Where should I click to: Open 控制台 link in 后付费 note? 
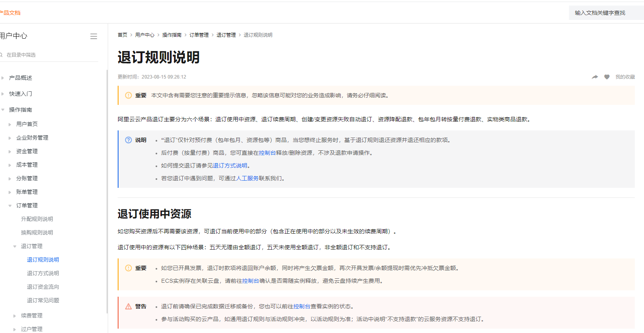(267, 153)
